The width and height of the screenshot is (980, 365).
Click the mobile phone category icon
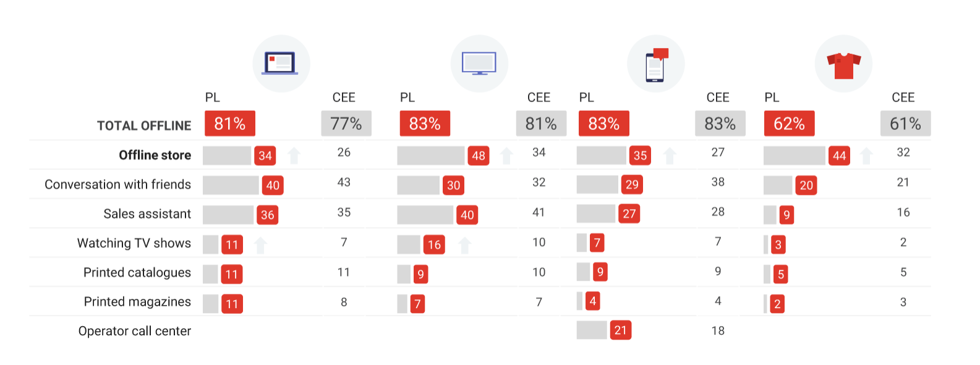pyautogui.click(x=655, y=64)
